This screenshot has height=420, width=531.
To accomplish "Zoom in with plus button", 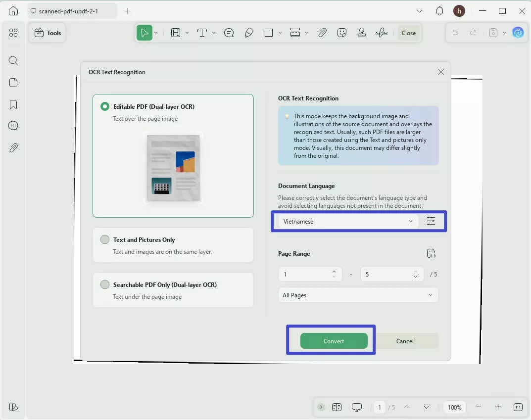I will 498,407.
